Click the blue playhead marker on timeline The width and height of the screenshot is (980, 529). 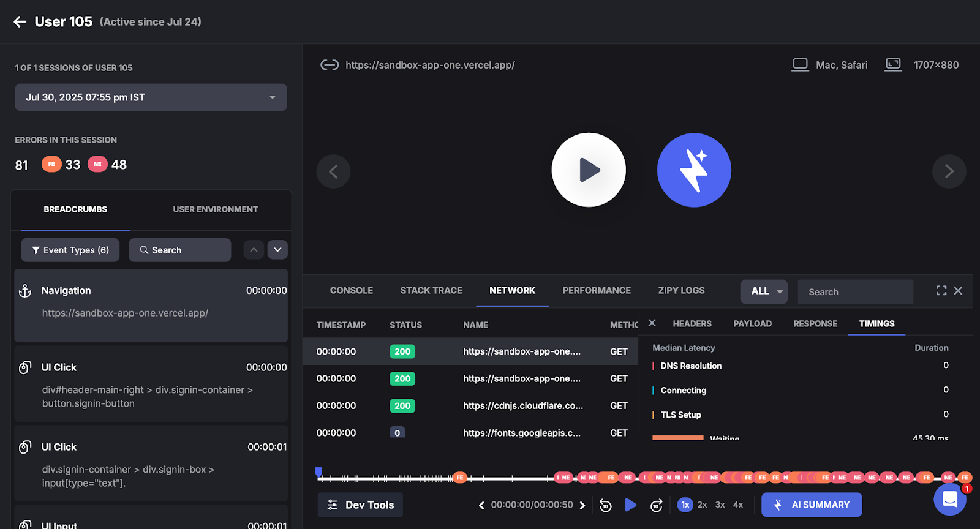[318, 471]
